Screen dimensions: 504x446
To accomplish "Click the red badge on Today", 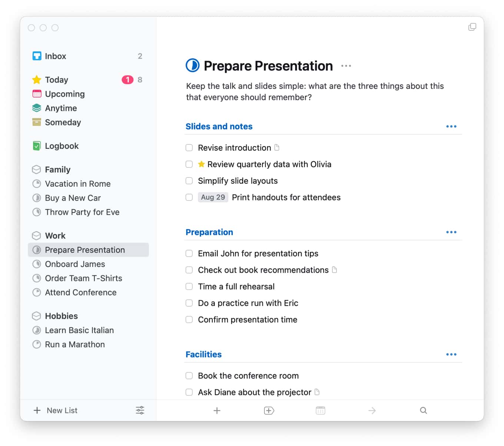I will [127, 80].
